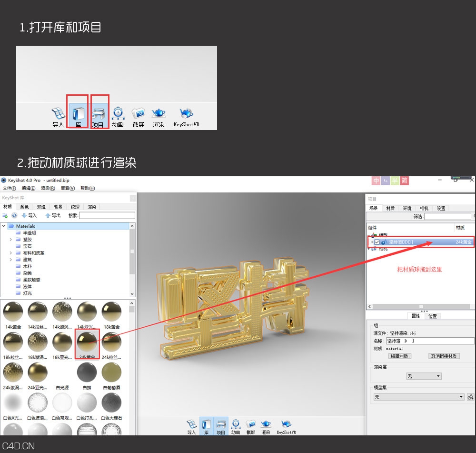Screen dimensions: 476x453
Task: Click the library 搜索 search field
Action: point(107,215)
